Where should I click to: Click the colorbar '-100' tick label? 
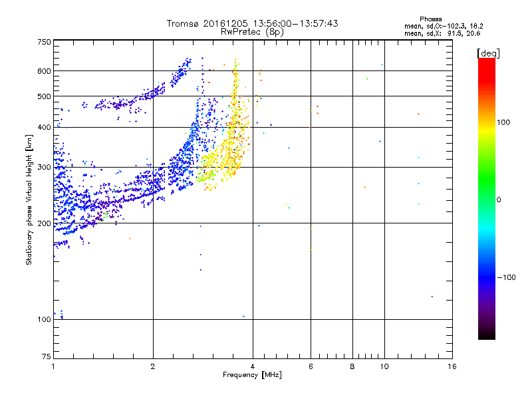coord(507,277)
